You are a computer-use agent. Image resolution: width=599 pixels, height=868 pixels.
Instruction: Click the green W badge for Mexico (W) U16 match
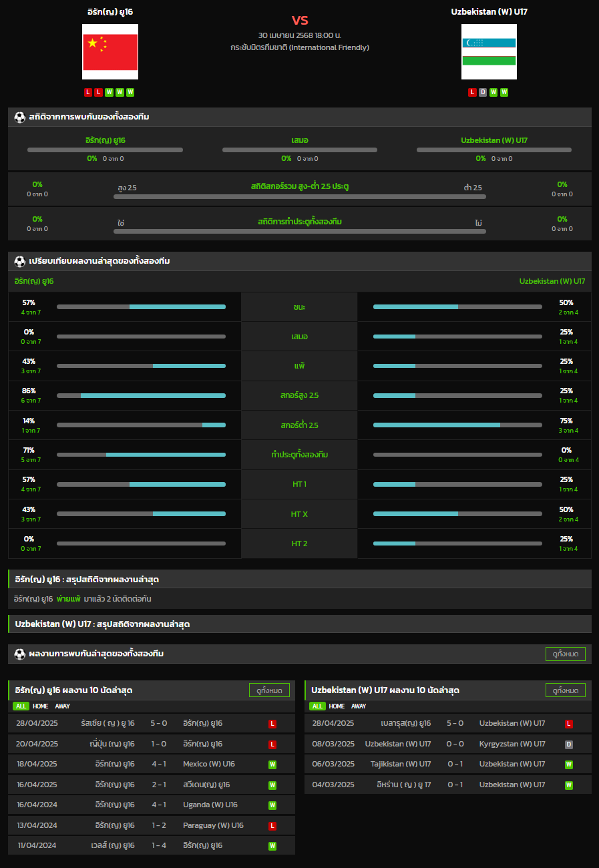pyautogui.click(x=272, y=765)
